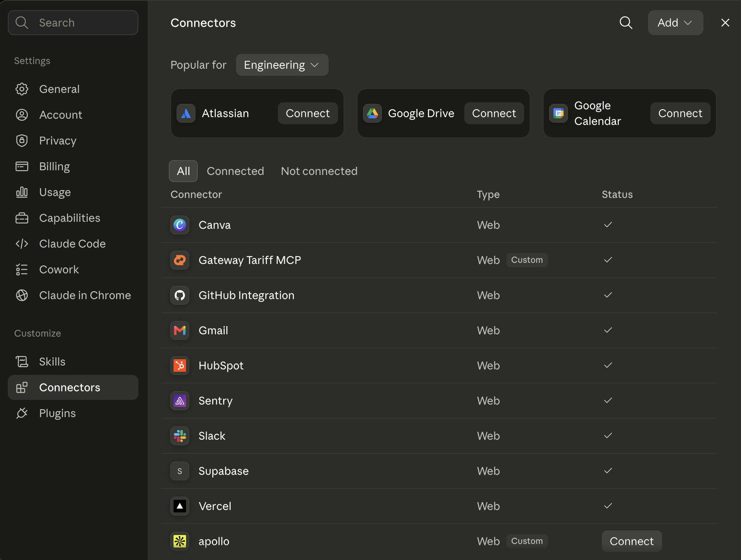
Task: Click the Canva logo icon
Action: (180, 225)
